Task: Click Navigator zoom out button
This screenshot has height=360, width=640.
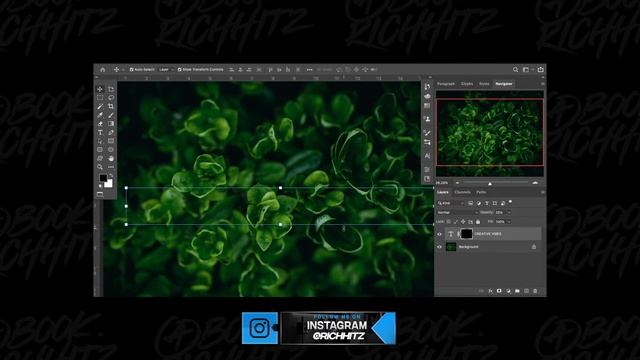Action: (458, 183)
